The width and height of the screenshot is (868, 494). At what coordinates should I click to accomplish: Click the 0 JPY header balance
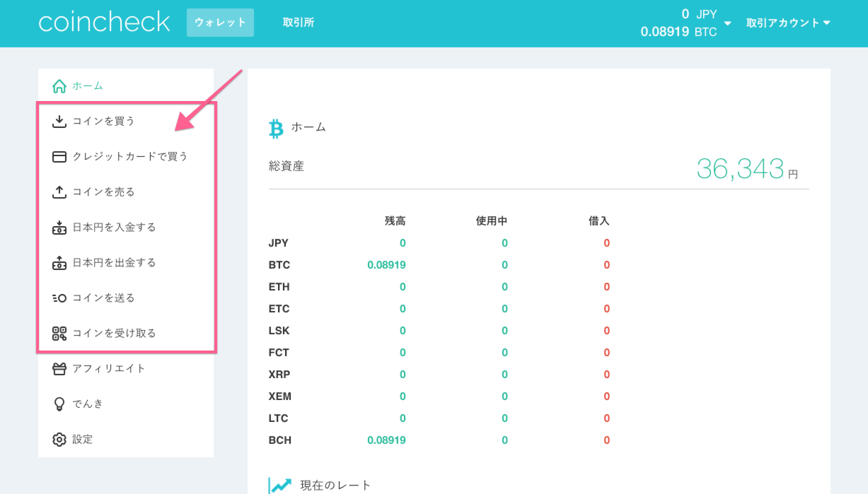point(699,14)
